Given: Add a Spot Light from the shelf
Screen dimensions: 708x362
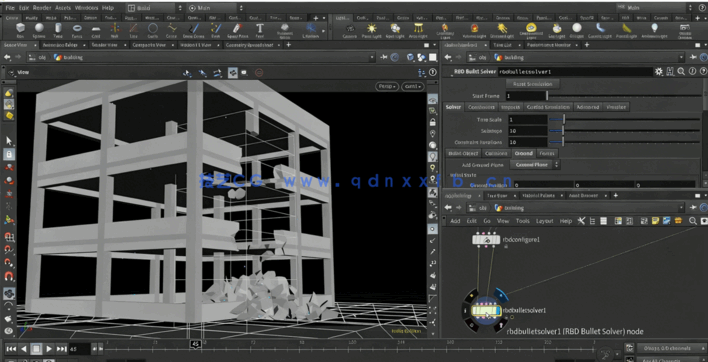Looking at the screenshot, I should (x=395, y=30).
